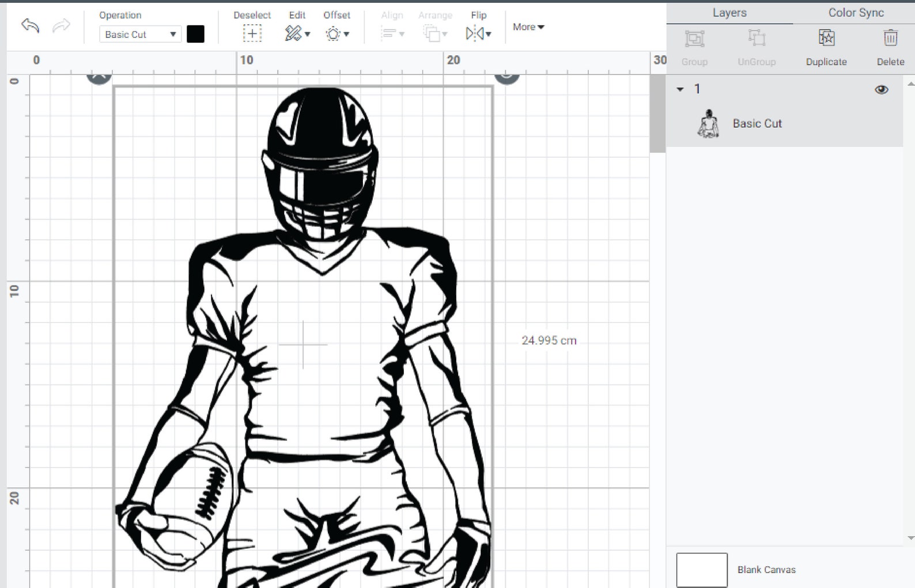Click the football player layer thumbnail
This screenshot has height=588, width=915.
708,123
